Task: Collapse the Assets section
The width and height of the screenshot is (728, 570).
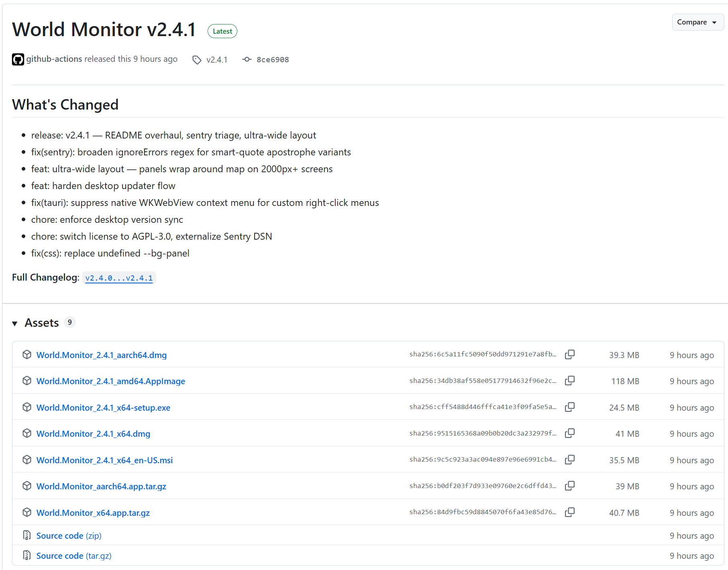Action: [x=15, y=323]
